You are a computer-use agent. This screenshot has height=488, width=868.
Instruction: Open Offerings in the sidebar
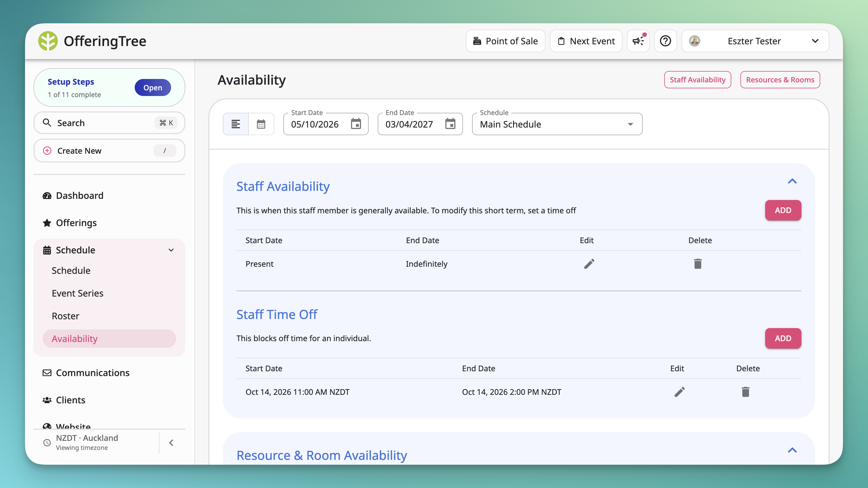[109, 223]
